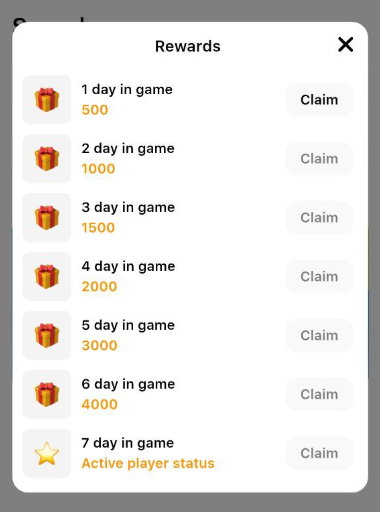
Task: Select the day 3 gift box icon
Action: [47, 217]
